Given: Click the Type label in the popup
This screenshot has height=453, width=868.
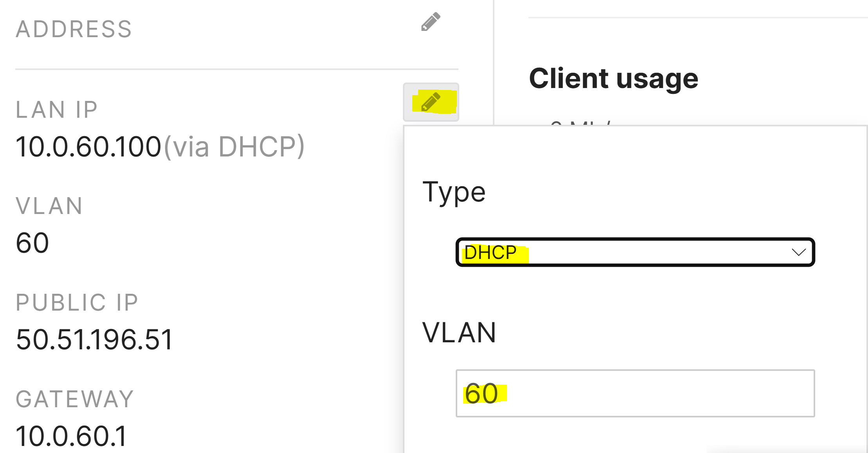Looking at the screenshot, I should pyautogui.click(x=454, y=192).
